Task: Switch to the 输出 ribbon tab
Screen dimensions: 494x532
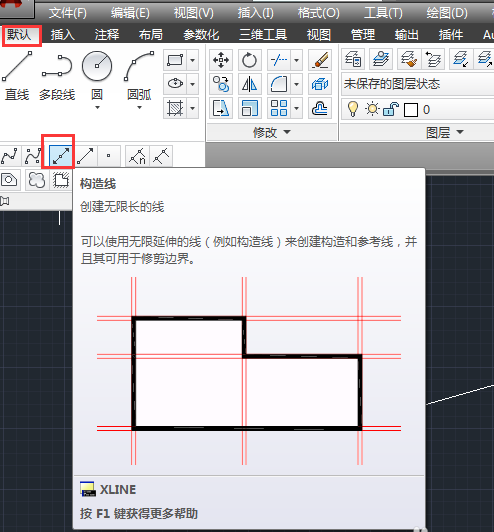Action: pos(406,35)
